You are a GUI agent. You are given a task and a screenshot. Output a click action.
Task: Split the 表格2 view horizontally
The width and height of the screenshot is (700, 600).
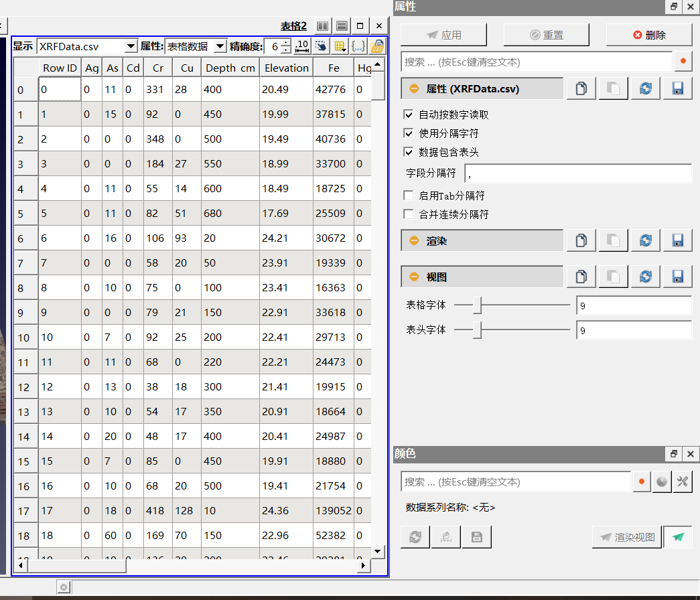pos(322,26)
